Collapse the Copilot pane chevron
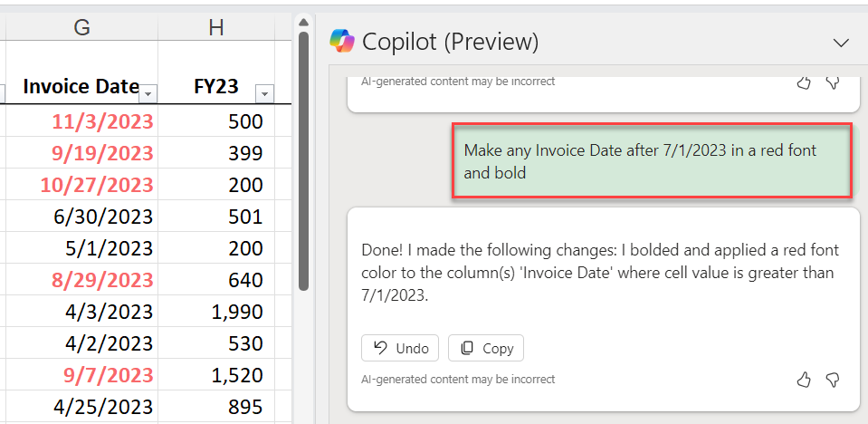 (x=841, y=43)
